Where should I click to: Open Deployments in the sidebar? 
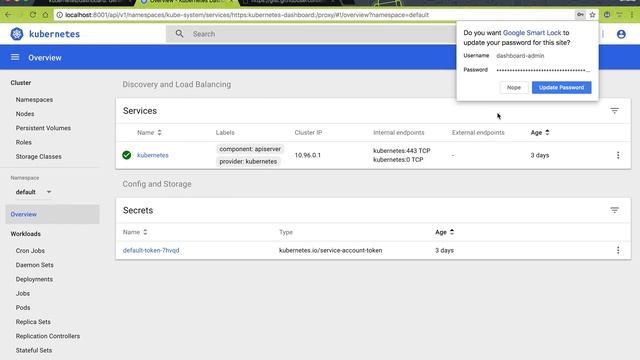[x=34, y=279]
